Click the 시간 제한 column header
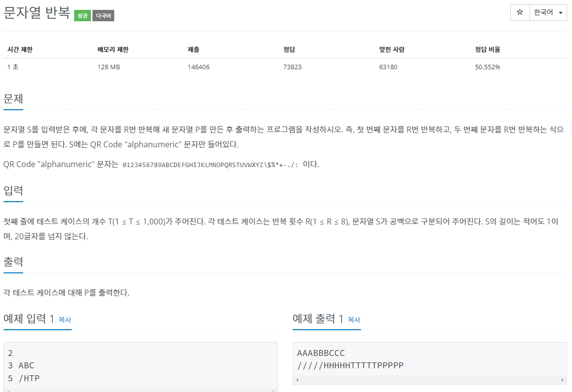This screenshot has height=392, width=572. tap(20, 49)
